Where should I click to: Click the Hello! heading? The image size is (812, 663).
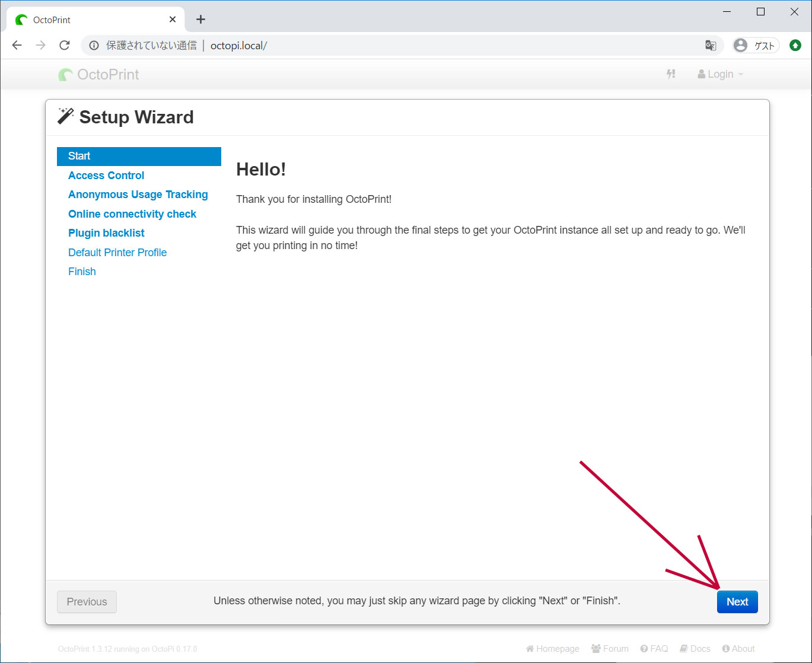[x=261, y=170]
